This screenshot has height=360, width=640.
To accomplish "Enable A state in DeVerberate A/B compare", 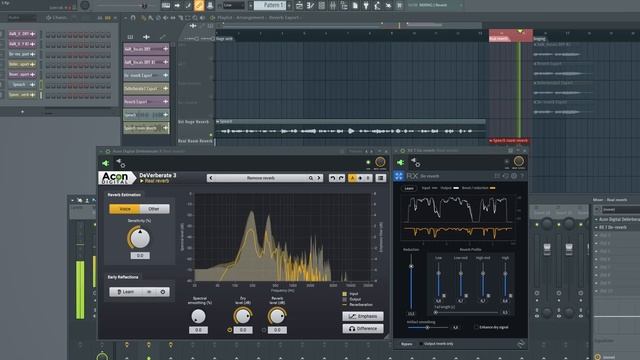I will pos(352,178).
